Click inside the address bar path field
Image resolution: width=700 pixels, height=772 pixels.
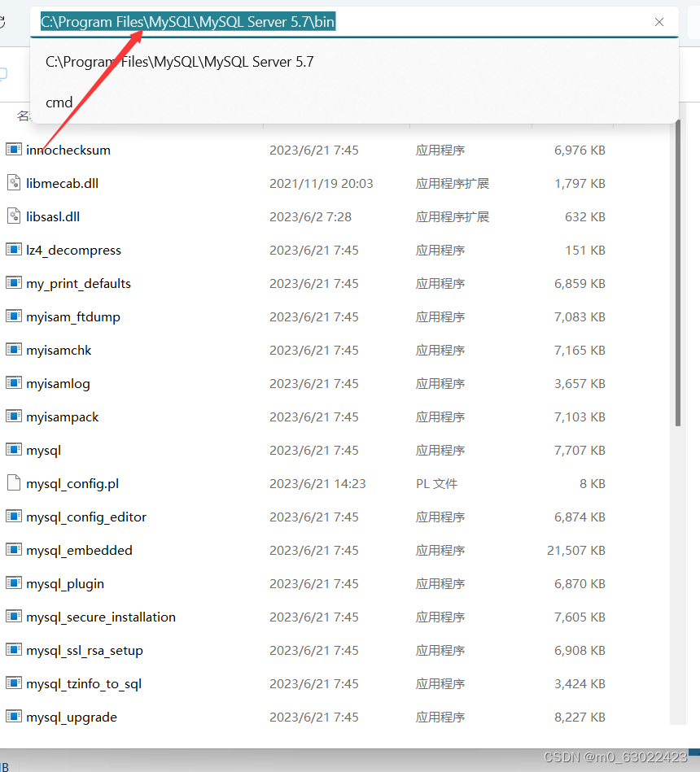click(x=187, y=22)
